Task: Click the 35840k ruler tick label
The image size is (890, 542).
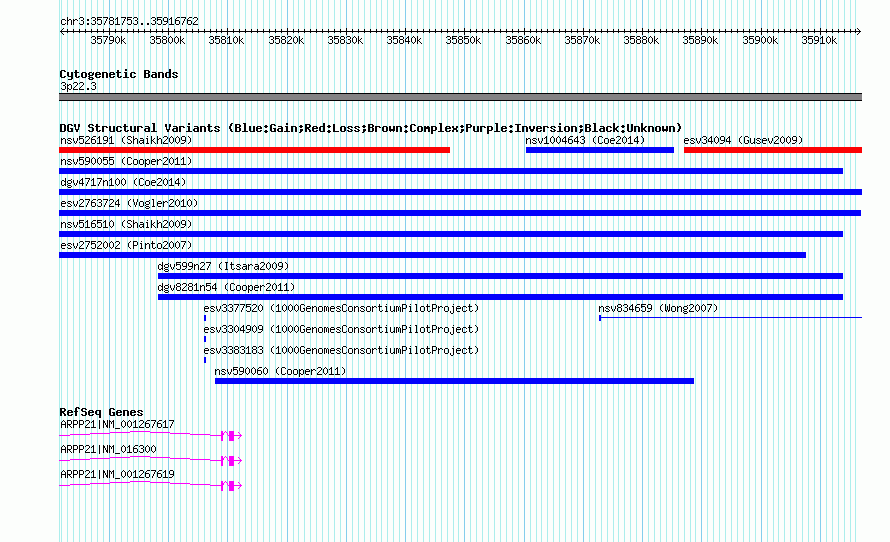Action: point(404,40)
